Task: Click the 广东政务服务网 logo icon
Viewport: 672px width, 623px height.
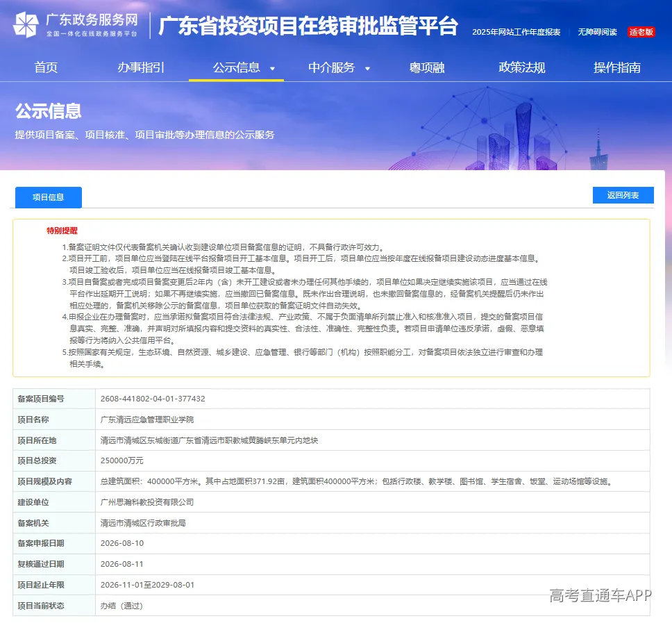Action: 26,24
